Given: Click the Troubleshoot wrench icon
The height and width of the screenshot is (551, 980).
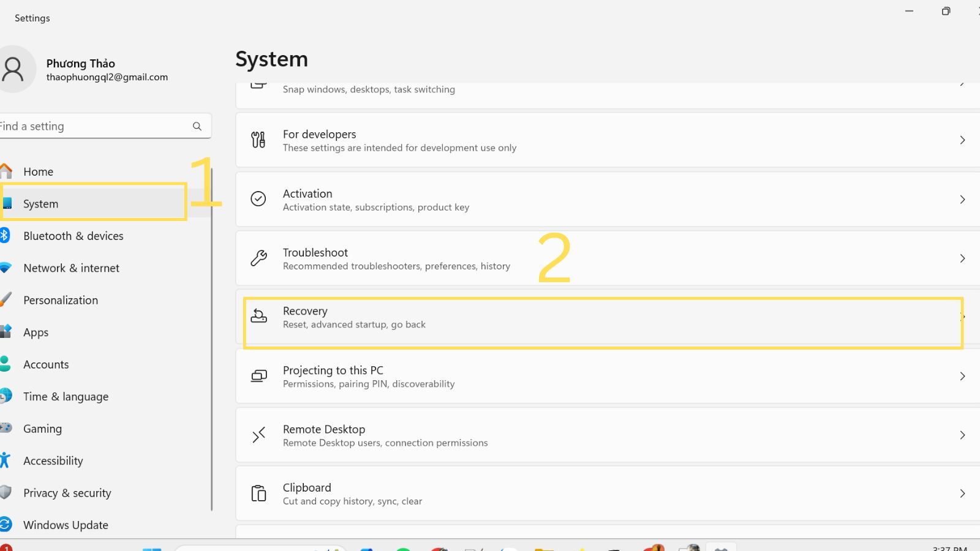Looking at the screenshot, I should pyautogui.click(x=258, y=258).
